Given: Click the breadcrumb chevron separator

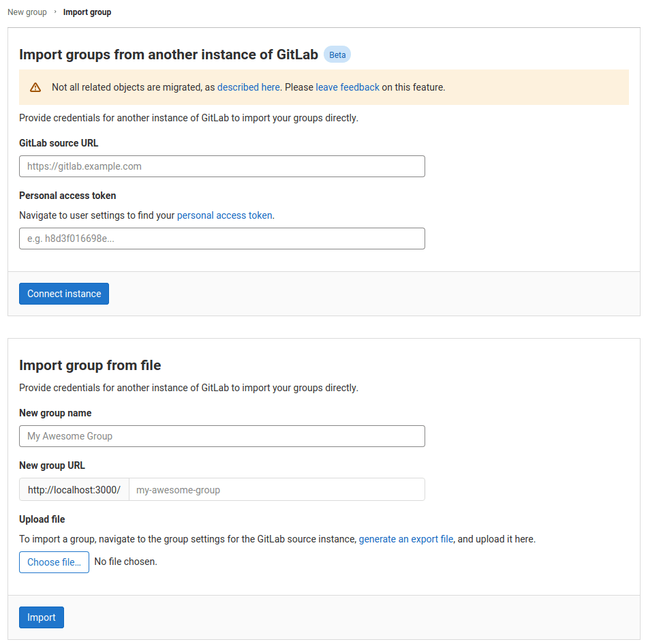Looking at the screenshot, I should click(x=56, y=12).
